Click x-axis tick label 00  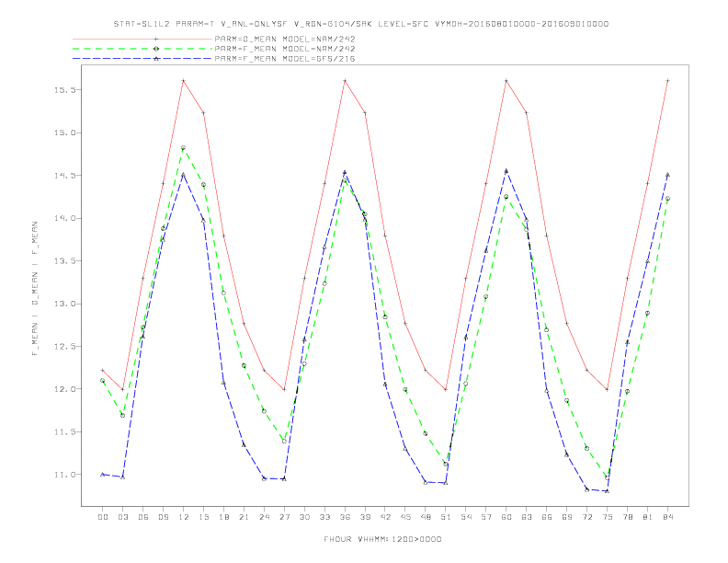tap(103, 517)
